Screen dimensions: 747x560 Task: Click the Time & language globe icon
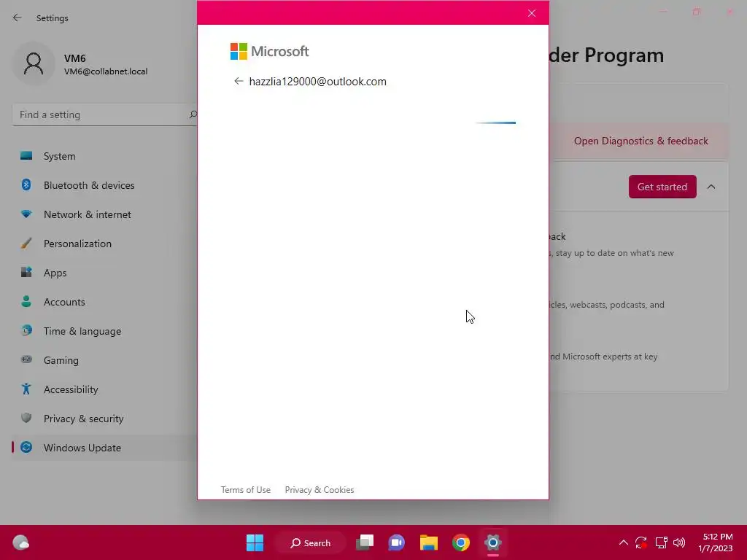click(x=26, y=330)
